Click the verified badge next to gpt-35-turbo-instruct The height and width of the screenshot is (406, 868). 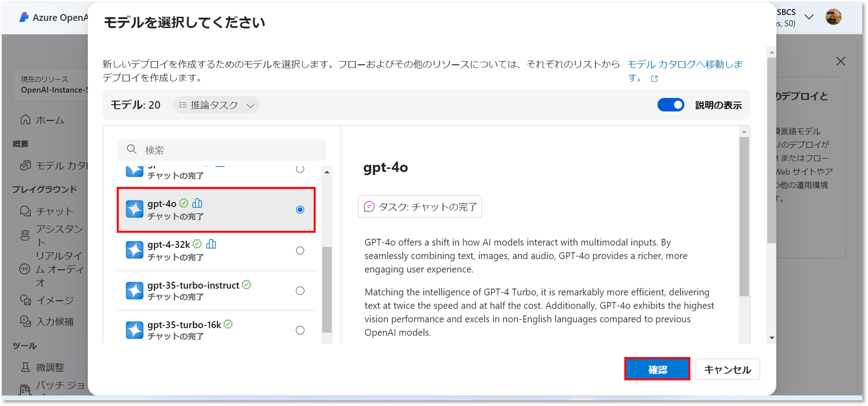[247, 285]
